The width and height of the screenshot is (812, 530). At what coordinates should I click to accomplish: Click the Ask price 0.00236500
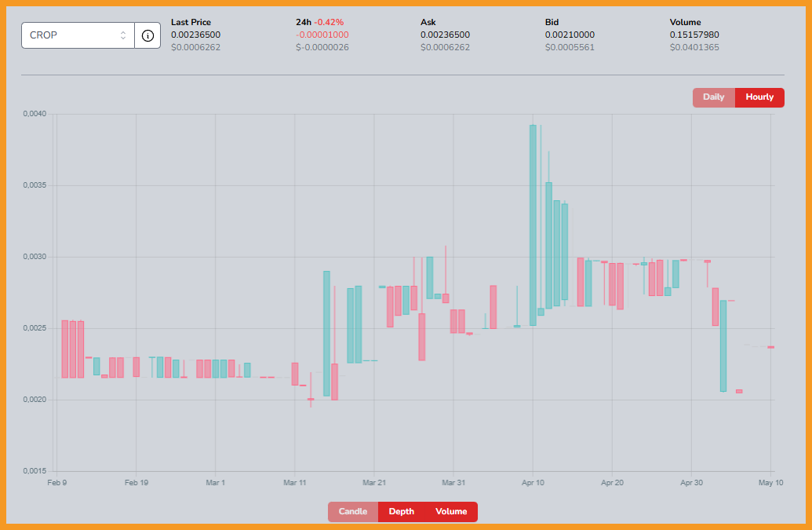445,35
